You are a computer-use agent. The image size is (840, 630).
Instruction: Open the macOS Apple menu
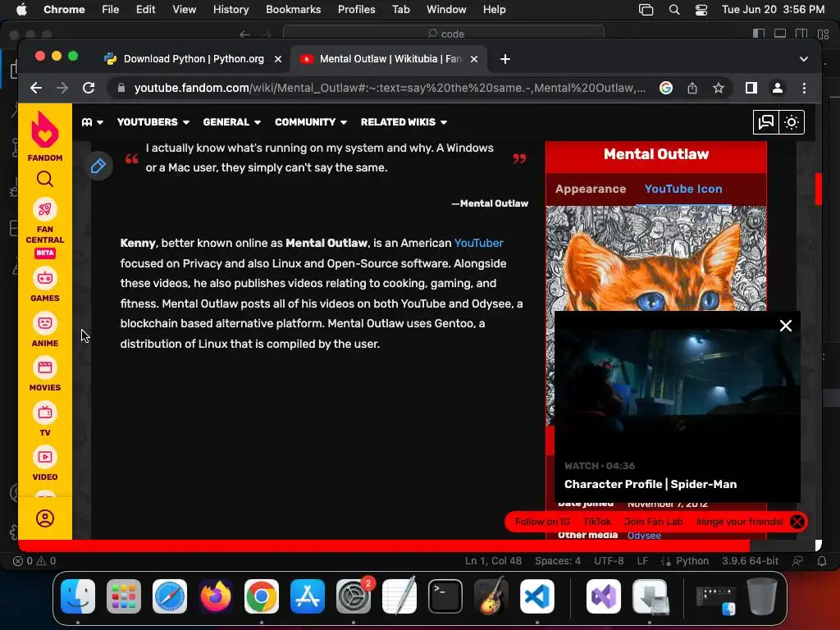21,10
